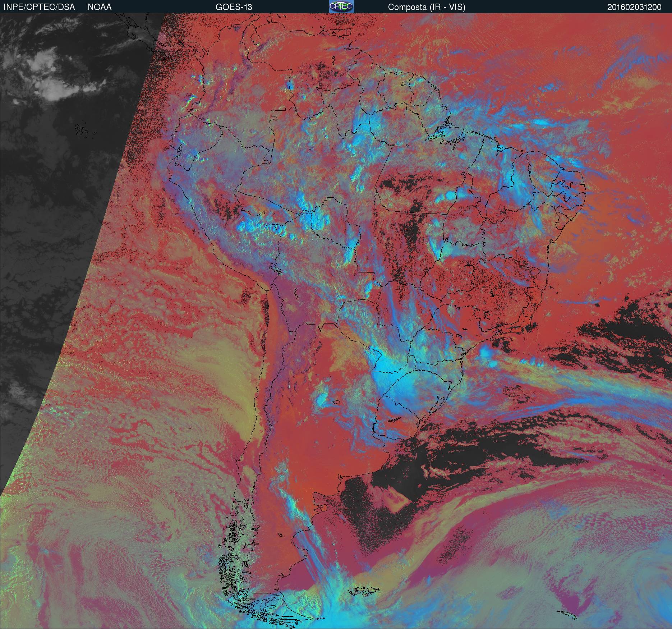The image size is (672, 629).
Task: Select the Composta (IR - VIS) title
Action: tap(427, 7)
